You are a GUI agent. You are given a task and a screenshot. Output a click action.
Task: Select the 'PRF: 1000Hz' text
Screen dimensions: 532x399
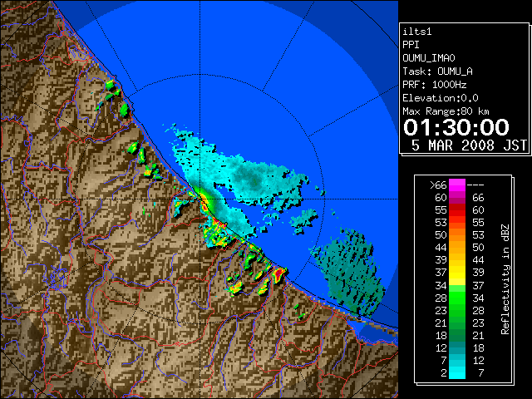tap(435, 85)
